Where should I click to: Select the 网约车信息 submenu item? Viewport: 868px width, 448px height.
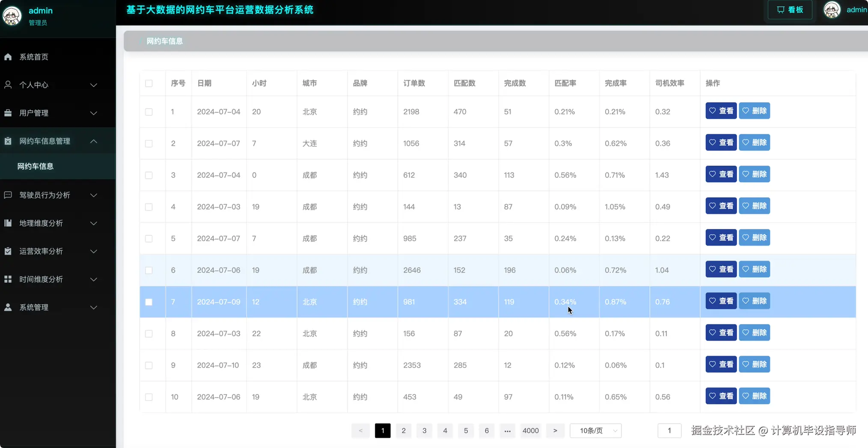36,166
